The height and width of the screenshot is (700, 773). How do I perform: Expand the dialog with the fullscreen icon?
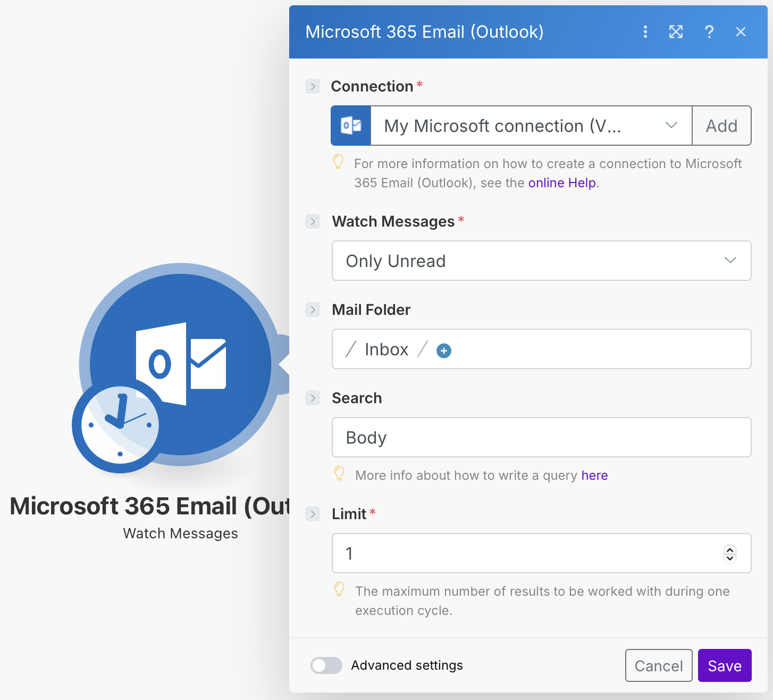pyautogui.click(x=676, y=32)
